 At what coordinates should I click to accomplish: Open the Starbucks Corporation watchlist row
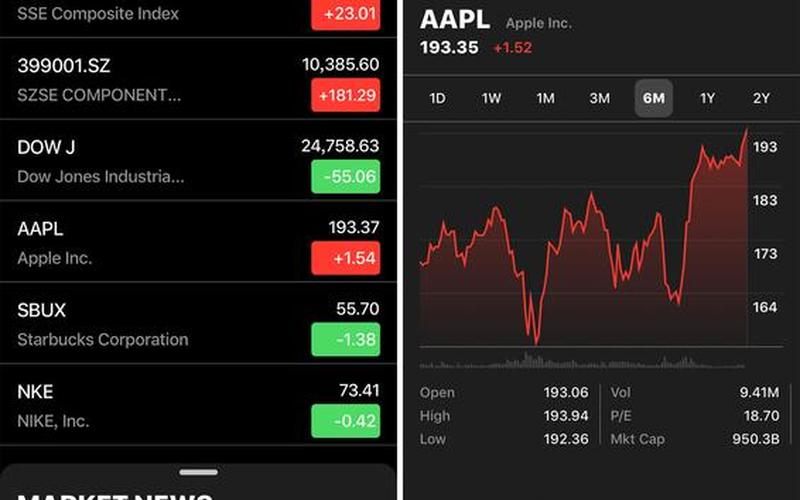198,323
